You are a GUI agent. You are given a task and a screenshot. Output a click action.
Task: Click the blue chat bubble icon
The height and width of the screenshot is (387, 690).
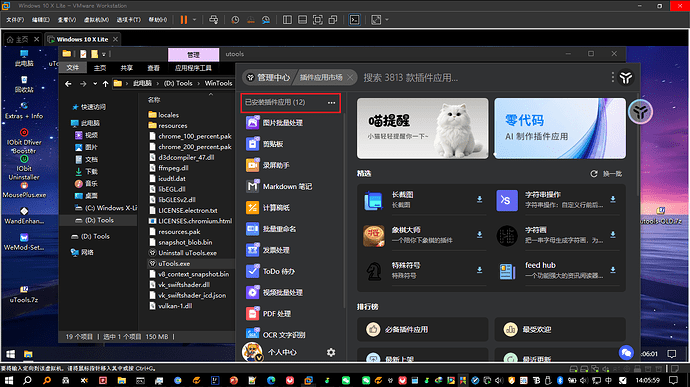pyautogui.click(x=626, y=352)
